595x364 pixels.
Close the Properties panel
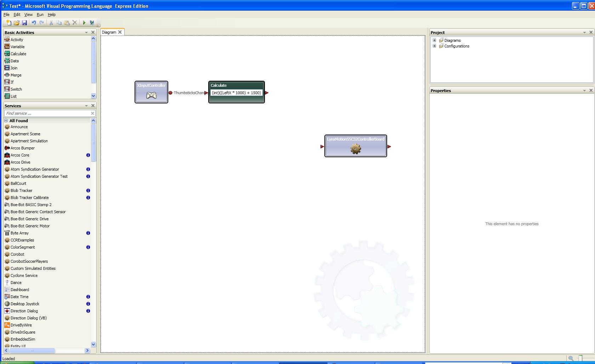point(591,91)
